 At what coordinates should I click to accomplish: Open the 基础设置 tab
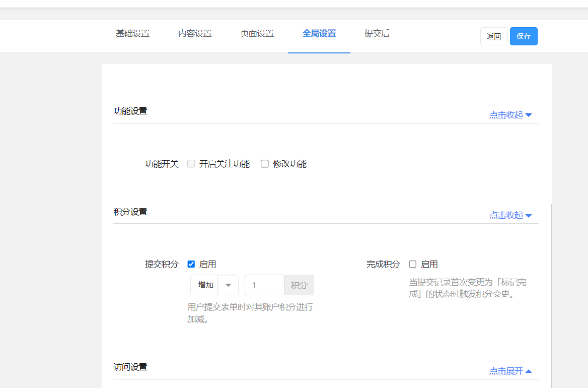coord(133,33)
